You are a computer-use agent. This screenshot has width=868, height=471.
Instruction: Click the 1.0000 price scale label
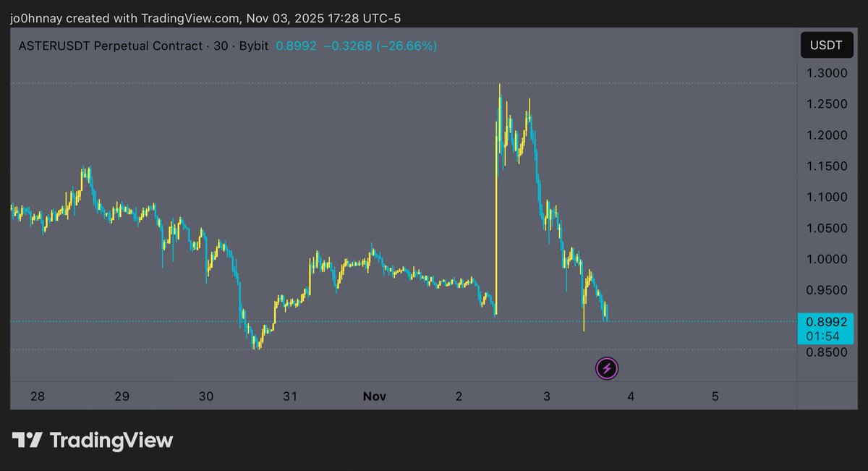click(826, 259)
